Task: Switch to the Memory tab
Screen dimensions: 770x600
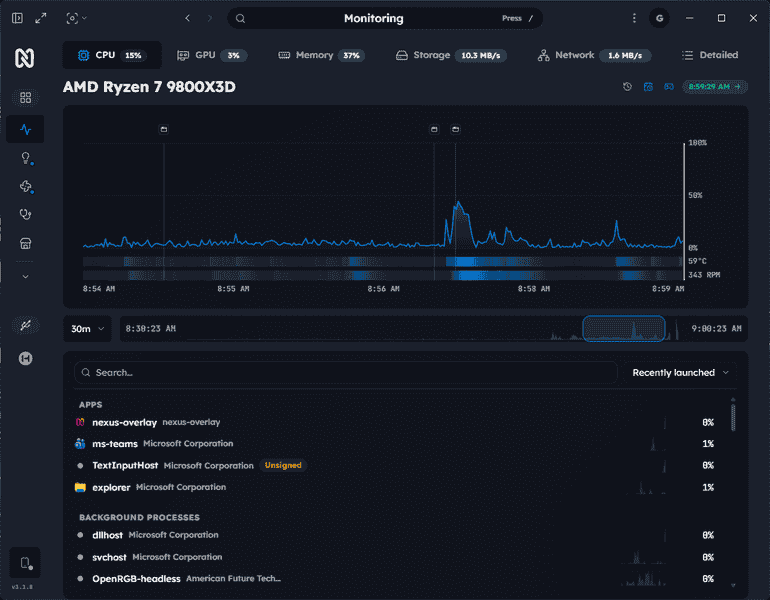Action: click(322, 55)
